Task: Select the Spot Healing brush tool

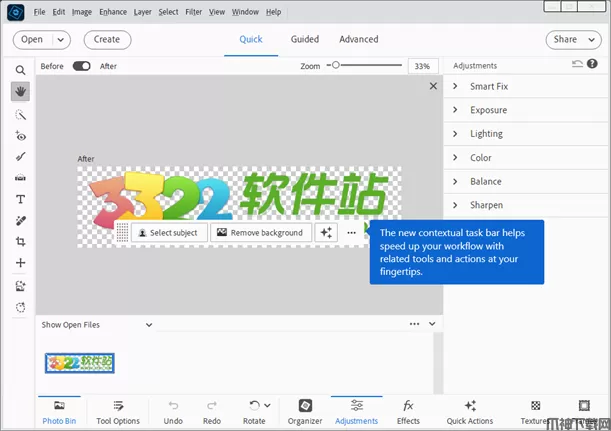Action: (x=20, y=221)
